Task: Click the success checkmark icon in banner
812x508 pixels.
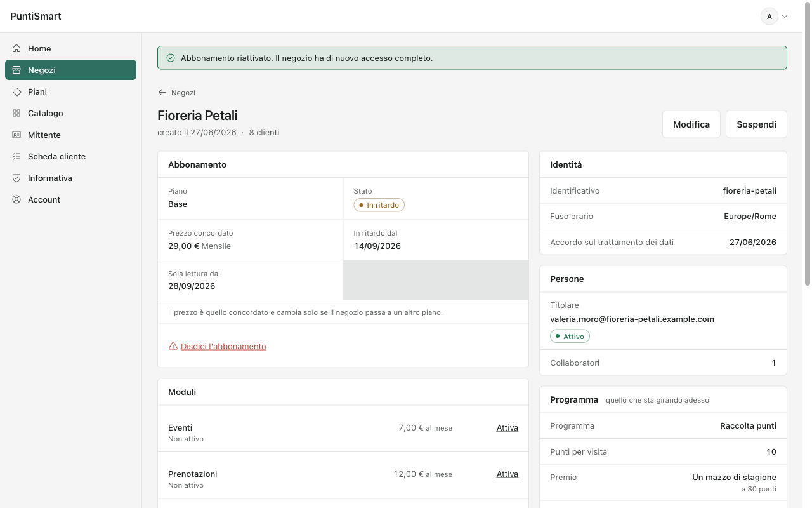Action: [x=171, y=58]
